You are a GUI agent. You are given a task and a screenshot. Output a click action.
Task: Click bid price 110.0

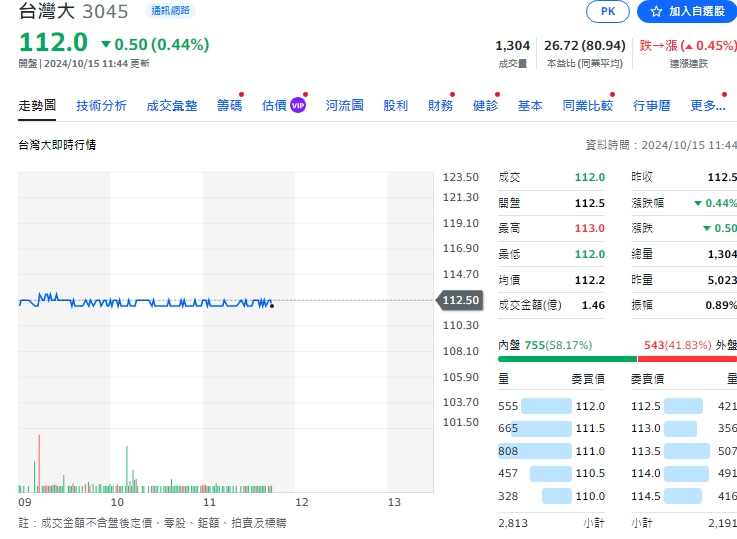click(590, 496)
